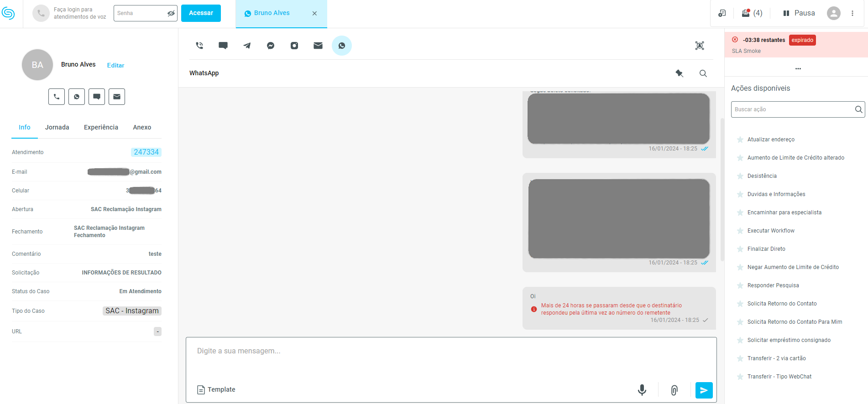
Task: Open the three-dot options menu
Action: point(852,13)
